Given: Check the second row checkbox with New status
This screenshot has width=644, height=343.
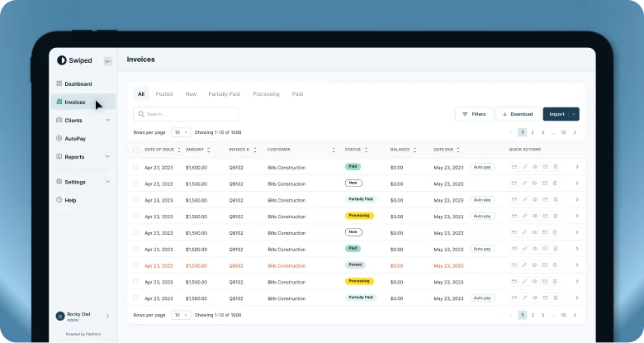Looking at the screenshot, I should click(135, 183).
